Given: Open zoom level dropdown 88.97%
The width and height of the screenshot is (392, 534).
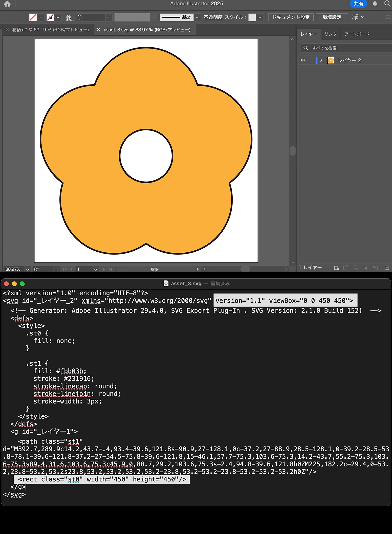Looking at the screenshot, I should pyautogui.click(x=27, y=269).
